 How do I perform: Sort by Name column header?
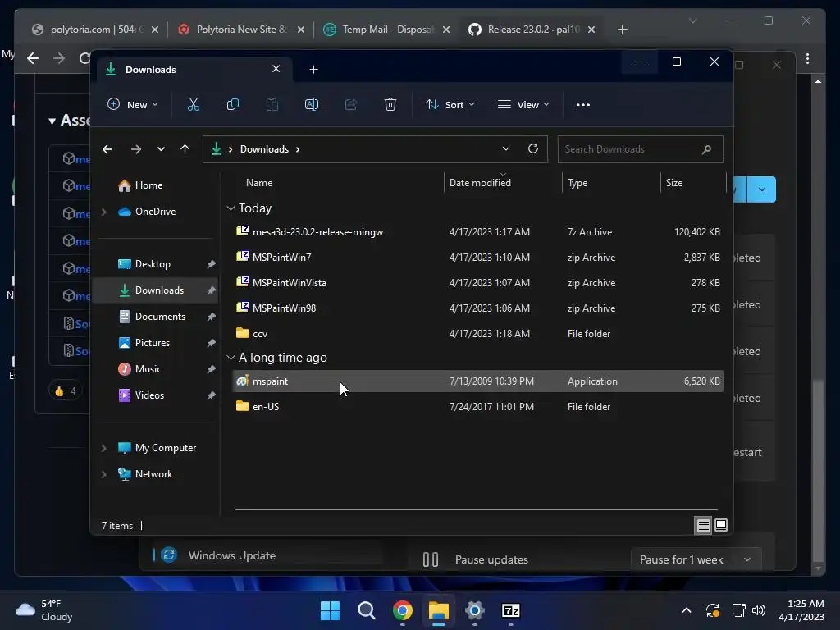tap(259, 183)
